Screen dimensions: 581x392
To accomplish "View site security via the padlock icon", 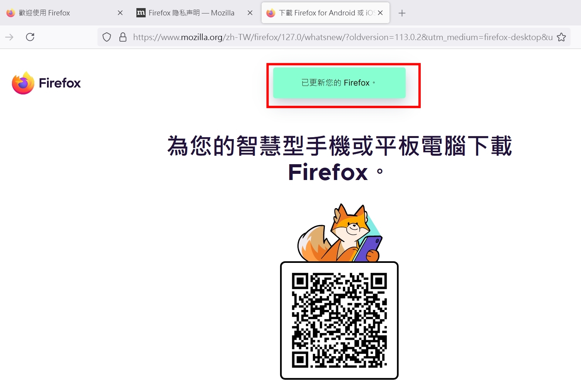I will 123,37.
